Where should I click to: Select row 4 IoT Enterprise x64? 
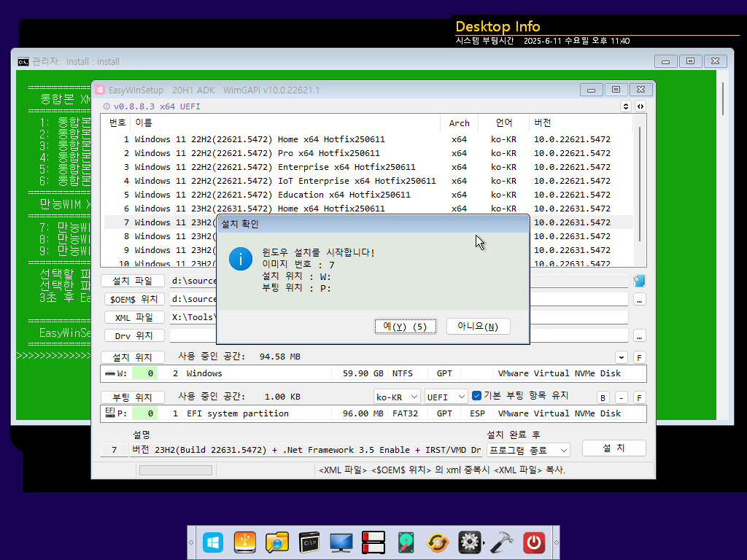click(x=368, y=181)
